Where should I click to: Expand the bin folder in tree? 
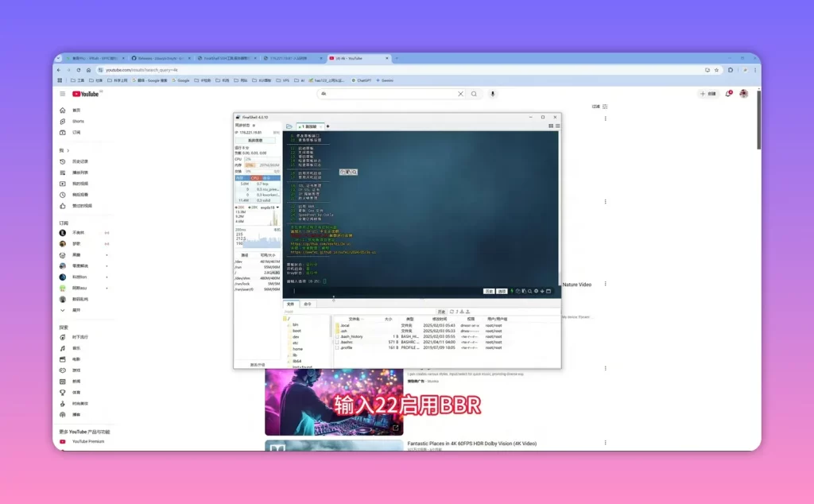289,324
